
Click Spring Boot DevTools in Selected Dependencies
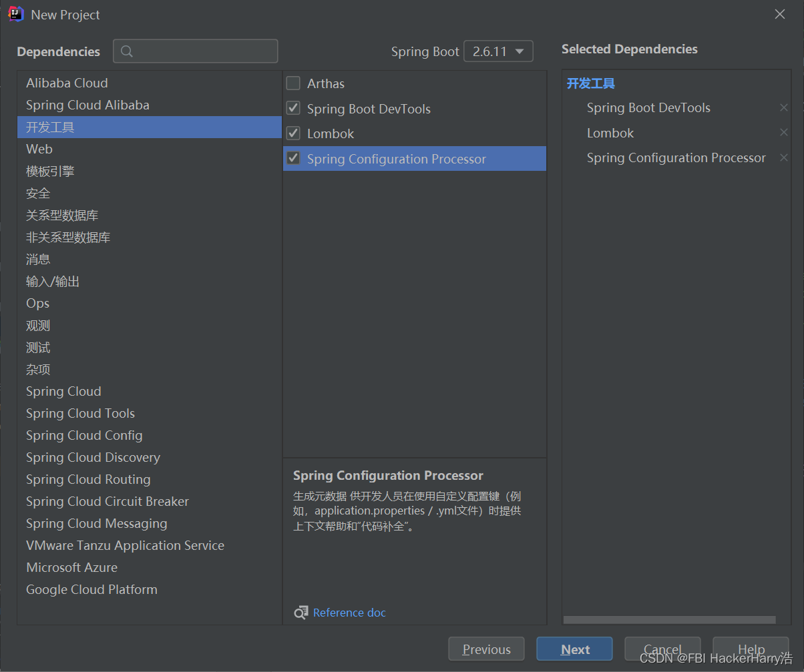pyautogui.click(x=648, y=107)
